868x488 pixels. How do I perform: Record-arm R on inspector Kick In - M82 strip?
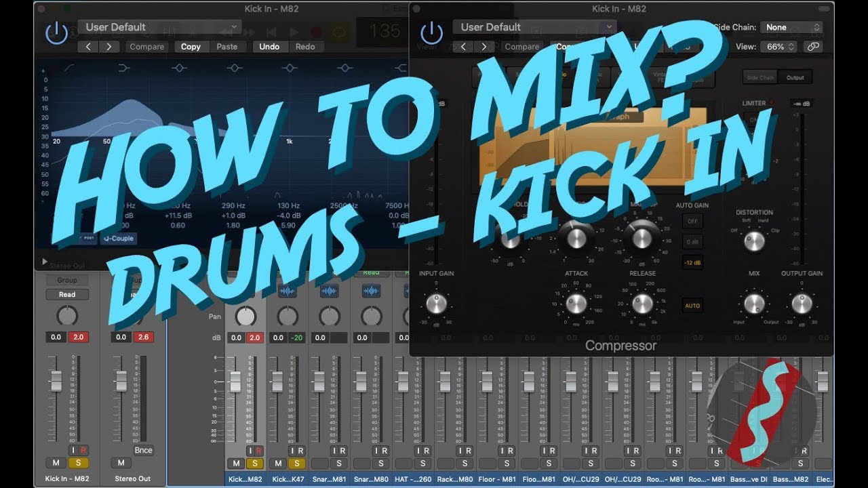[83, 449]
